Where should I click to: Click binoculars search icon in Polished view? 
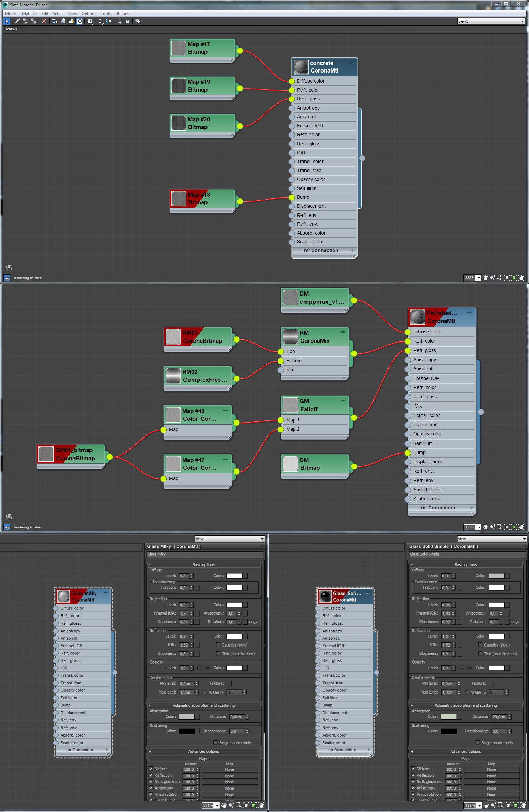pos(9,516)
